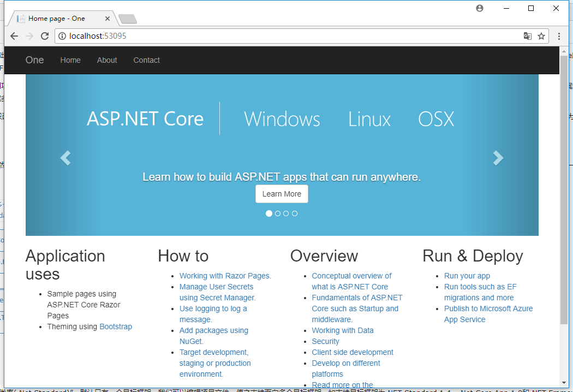Viewport: 573px width, 392px height.
Task: Select the second carousel indicator dot
Action: [x=278, y=213]
